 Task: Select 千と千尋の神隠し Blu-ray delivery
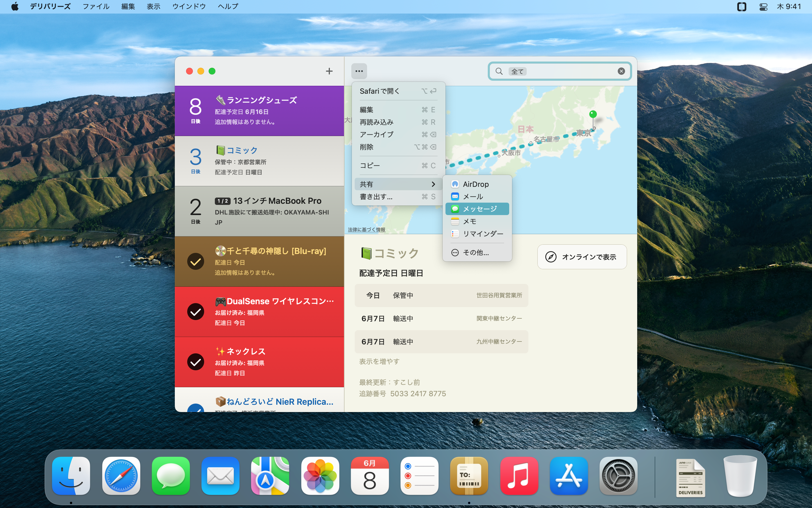point(259,261)
